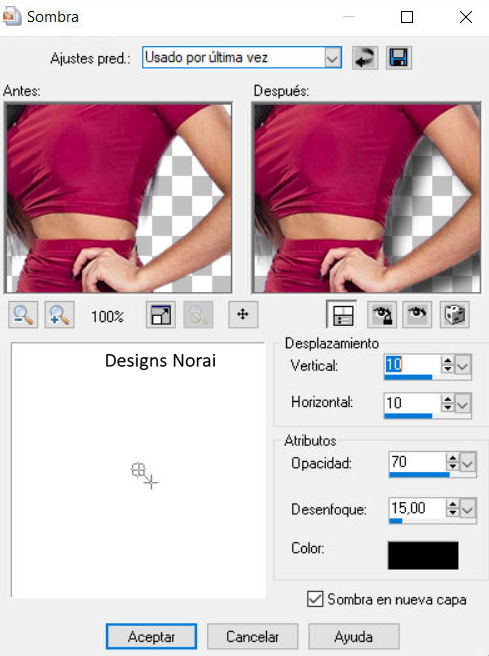The width and height of the screenshot is (489, 656).
Task: Select the pan navigate arrows icon
Action: tap(243, 314)
